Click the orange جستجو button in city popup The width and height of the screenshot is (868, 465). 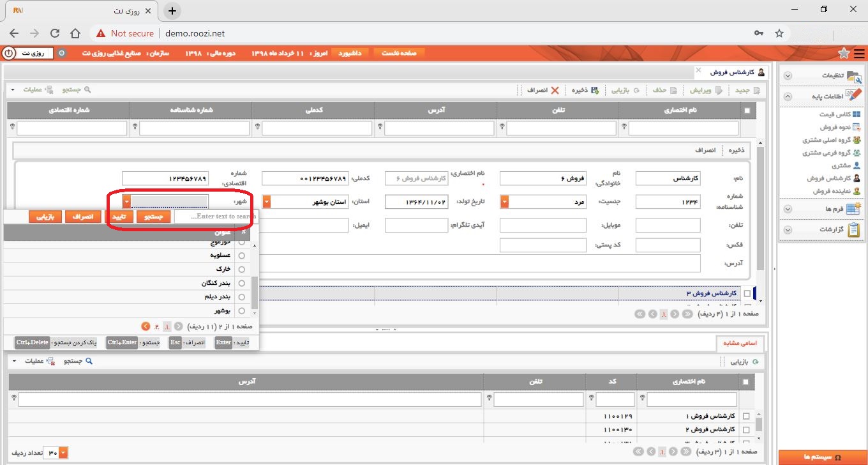(x=154, y=217)
